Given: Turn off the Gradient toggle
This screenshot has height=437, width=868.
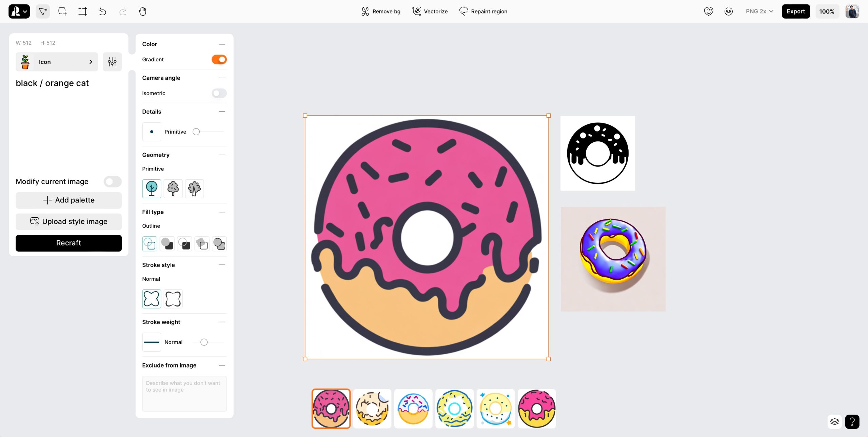Looking at the screenshot, I should pyautogui.click(x=219, y=59).
